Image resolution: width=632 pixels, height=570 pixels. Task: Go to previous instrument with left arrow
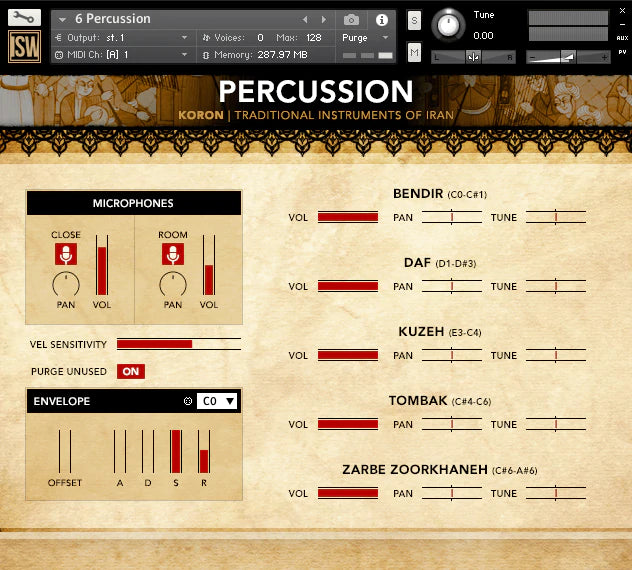[x=305, y=19]
